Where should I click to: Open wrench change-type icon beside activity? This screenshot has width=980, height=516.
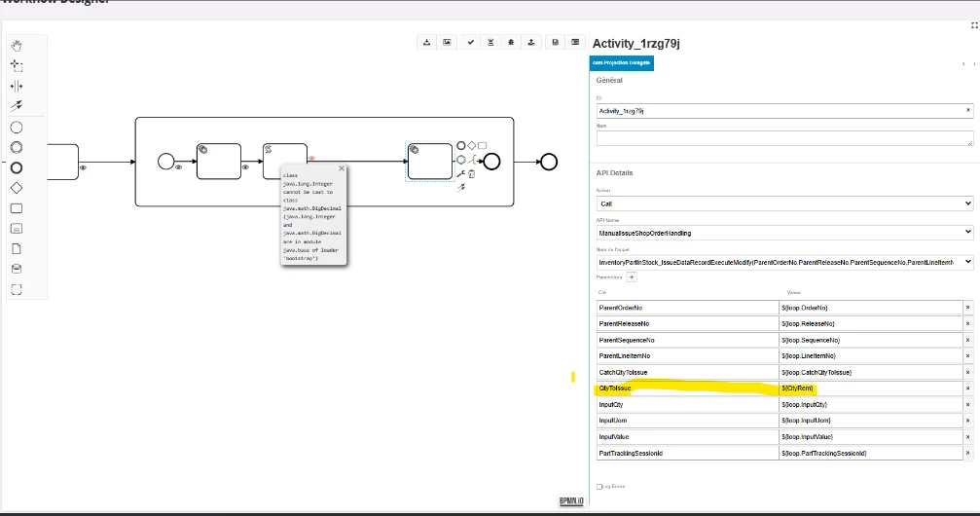pos(460,174)
